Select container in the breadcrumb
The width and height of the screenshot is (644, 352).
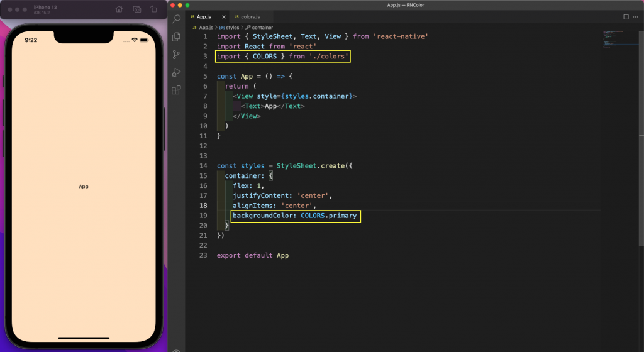(262, 28)
